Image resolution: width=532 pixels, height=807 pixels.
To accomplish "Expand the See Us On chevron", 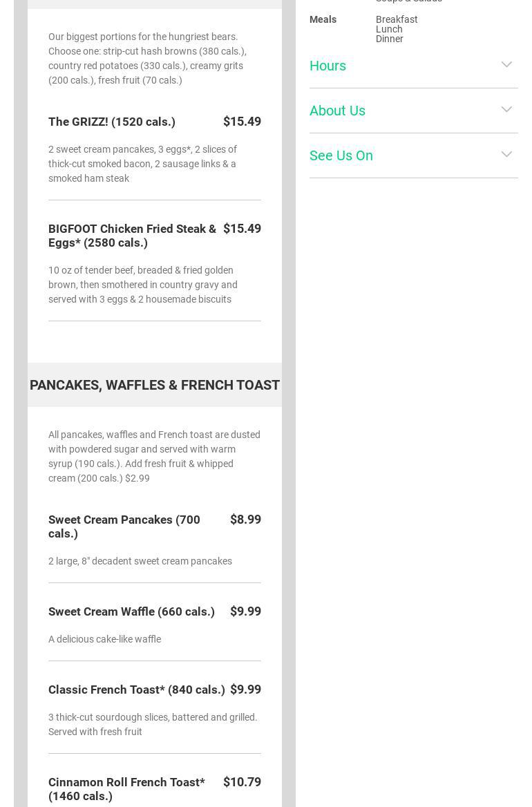I will click(506, 155).
